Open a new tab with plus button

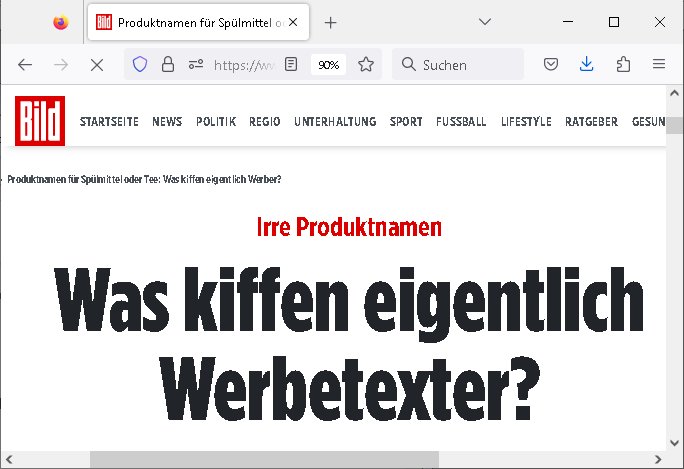click(331, 22)
